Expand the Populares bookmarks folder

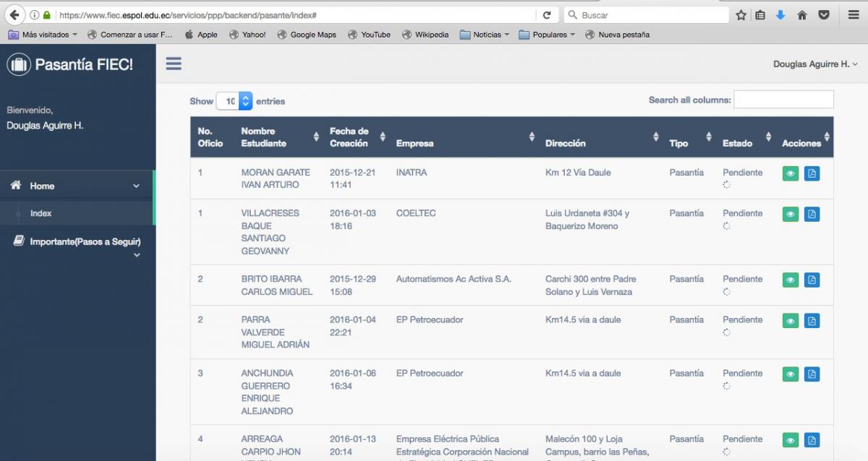pyautogui.click(x=547, y=35)
